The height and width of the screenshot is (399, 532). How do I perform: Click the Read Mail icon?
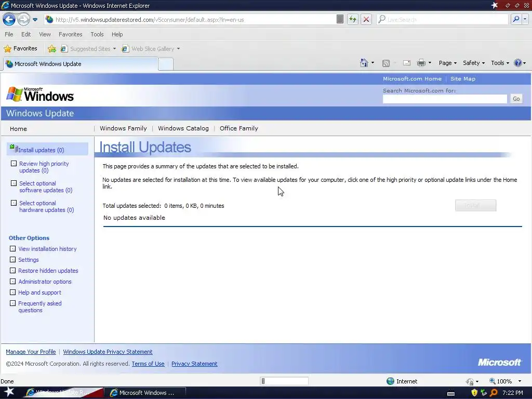click(406, 63)
